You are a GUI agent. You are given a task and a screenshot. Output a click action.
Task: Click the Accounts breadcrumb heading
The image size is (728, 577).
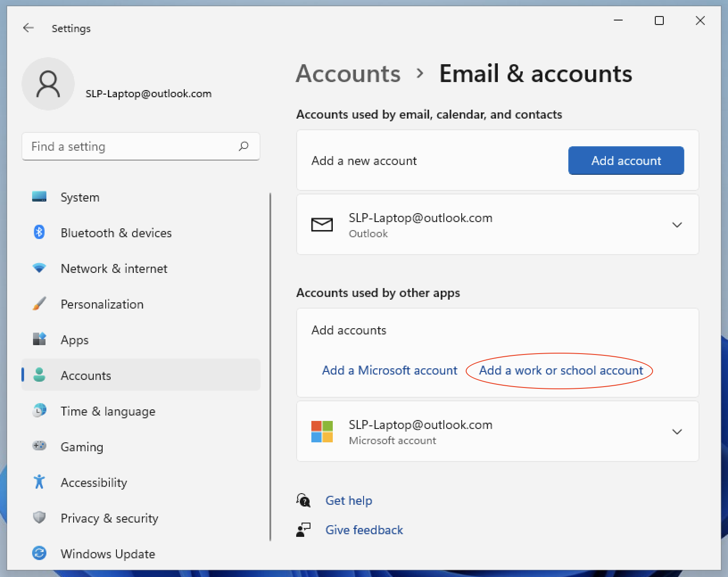click(348, 74)
